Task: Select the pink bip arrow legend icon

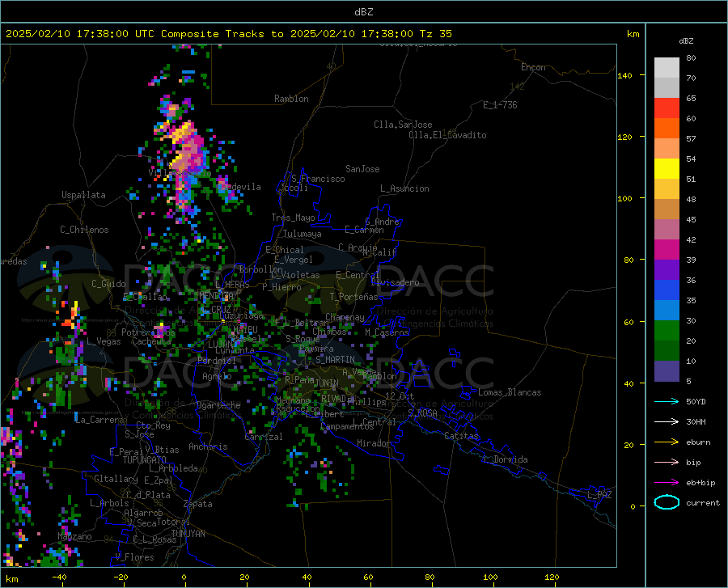Action: tap(667, 463)
